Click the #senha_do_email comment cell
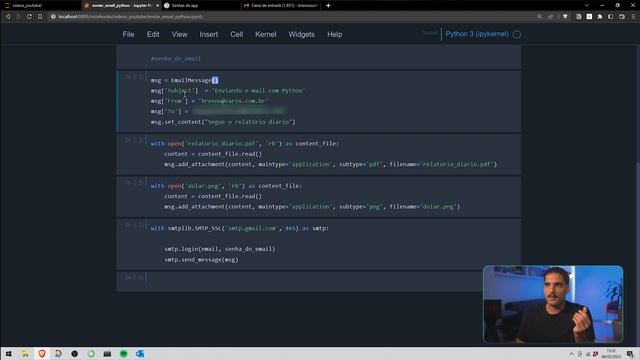640x360 pixels. click(x=318, y=58)
